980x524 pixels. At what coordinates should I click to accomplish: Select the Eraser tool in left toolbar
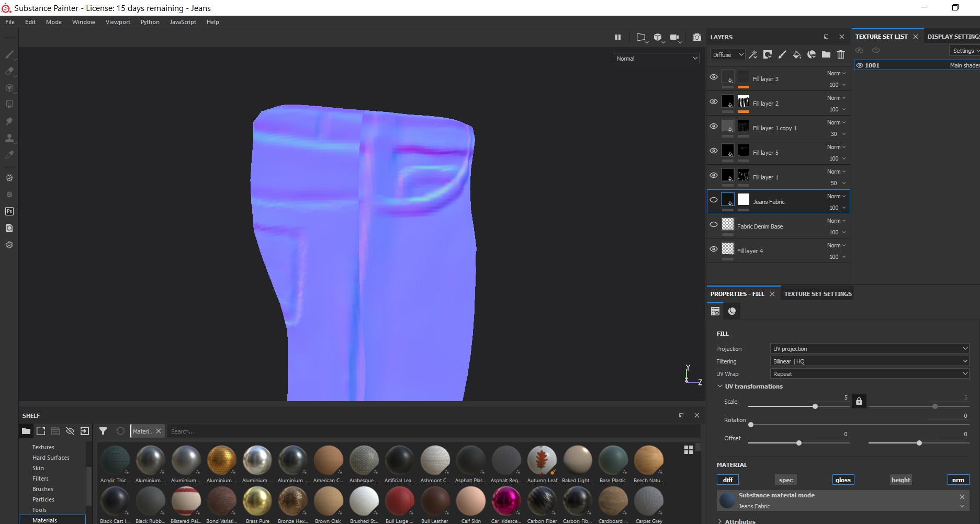point(9,71)
